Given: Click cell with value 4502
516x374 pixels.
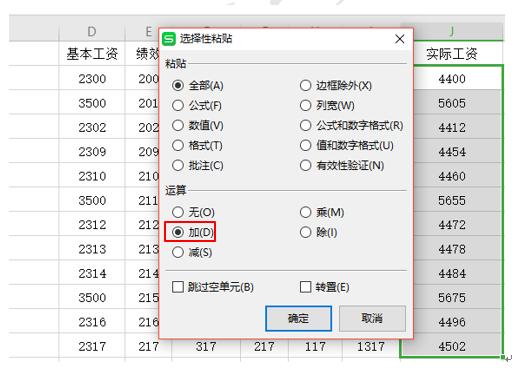Looking at the screenshot, I should [452, 346].
